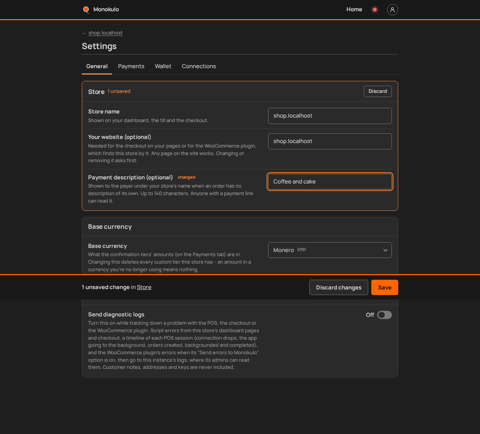Click the 'Payment description (optional)' label
This screenshot has height=434, width=480.
click(x=130, y=177)
